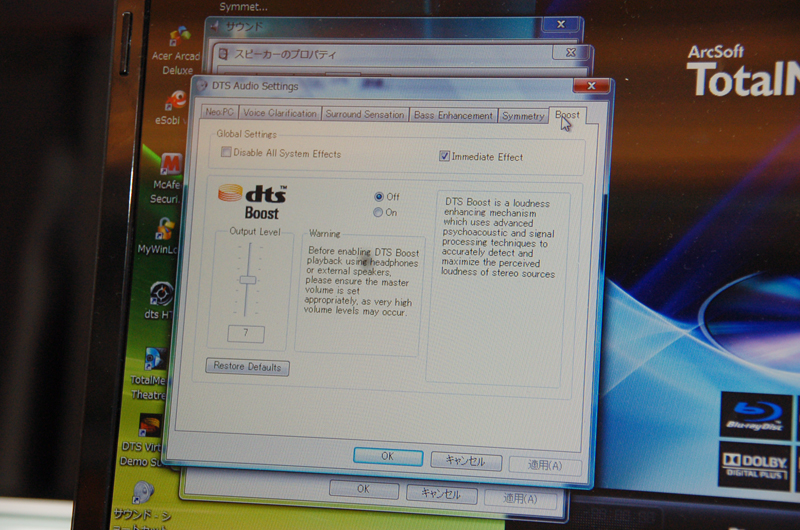Open DTS Virtual Demo desktop shortcut
The width and height of the screenshot is (800, 530).
tap(150, 426)
